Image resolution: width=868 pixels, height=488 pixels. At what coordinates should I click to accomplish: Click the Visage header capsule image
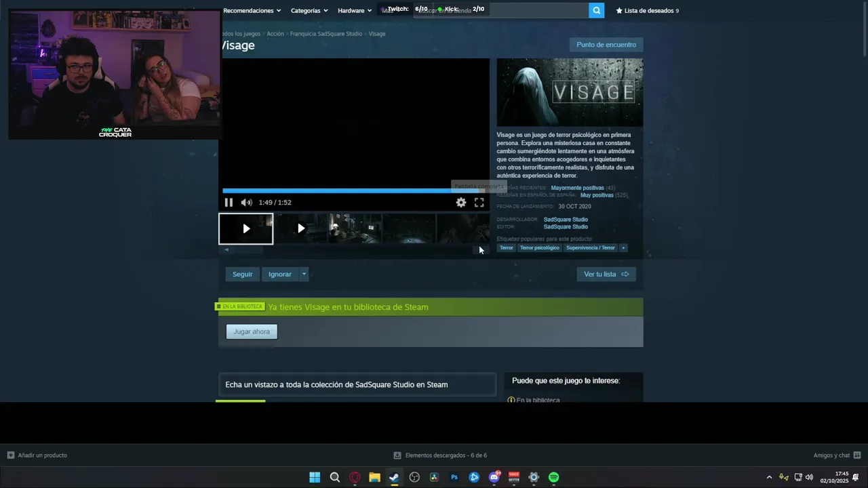pos(570,92)
